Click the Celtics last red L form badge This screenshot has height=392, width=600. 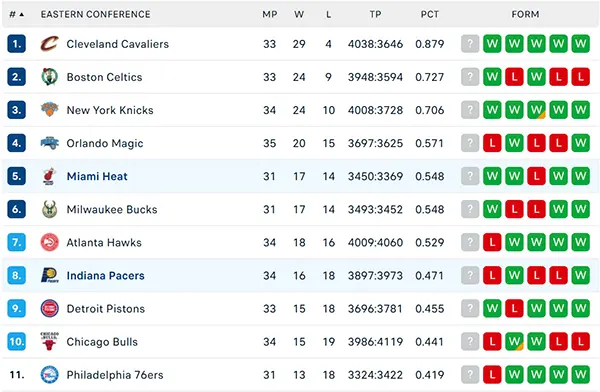(580, 77)
